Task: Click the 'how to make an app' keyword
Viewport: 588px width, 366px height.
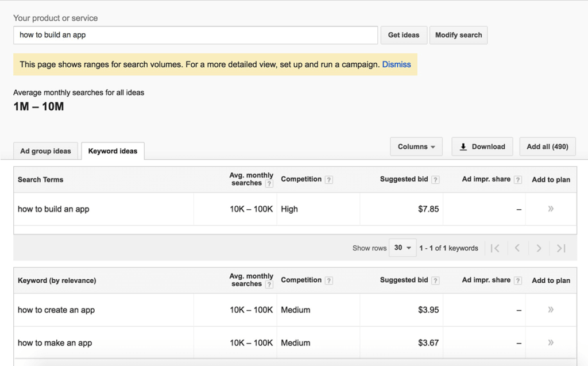Action: 55,342
